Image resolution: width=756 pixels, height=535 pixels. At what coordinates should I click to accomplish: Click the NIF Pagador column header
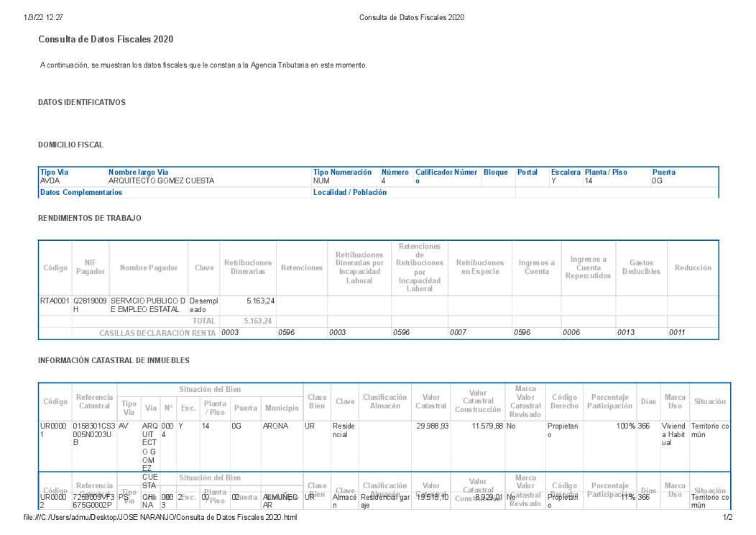coord(91,267)
